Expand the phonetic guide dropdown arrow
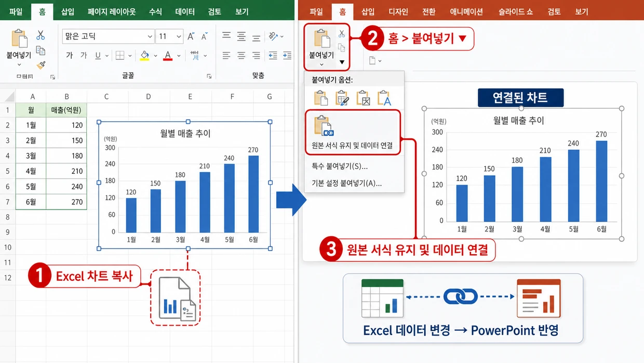This screenshot has width=644, height=363. point(205,56)
